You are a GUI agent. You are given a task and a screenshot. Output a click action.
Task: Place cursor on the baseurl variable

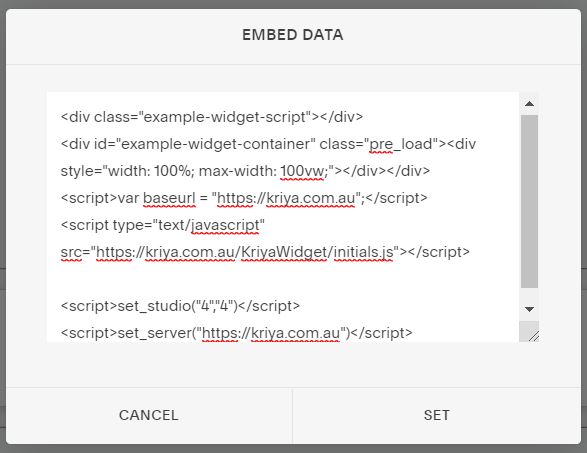pyautogui.click(x=169, y=198)
